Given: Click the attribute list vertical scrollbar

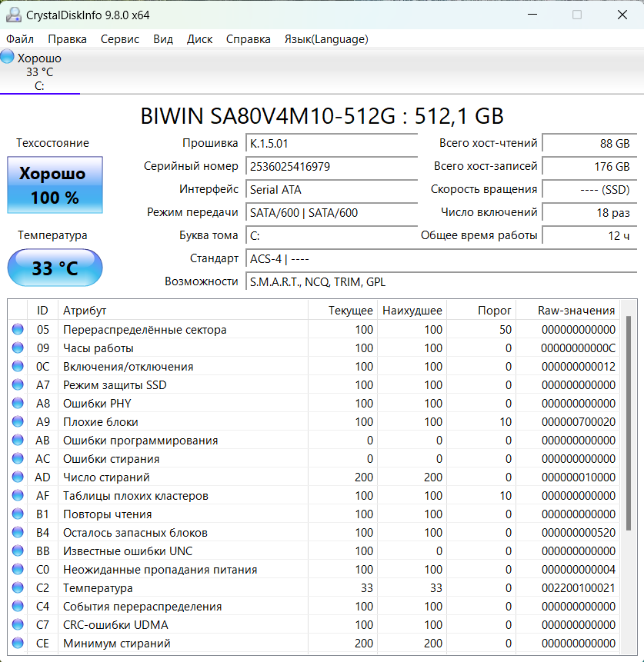Looking at the screenshot, I should click(629, 423).
